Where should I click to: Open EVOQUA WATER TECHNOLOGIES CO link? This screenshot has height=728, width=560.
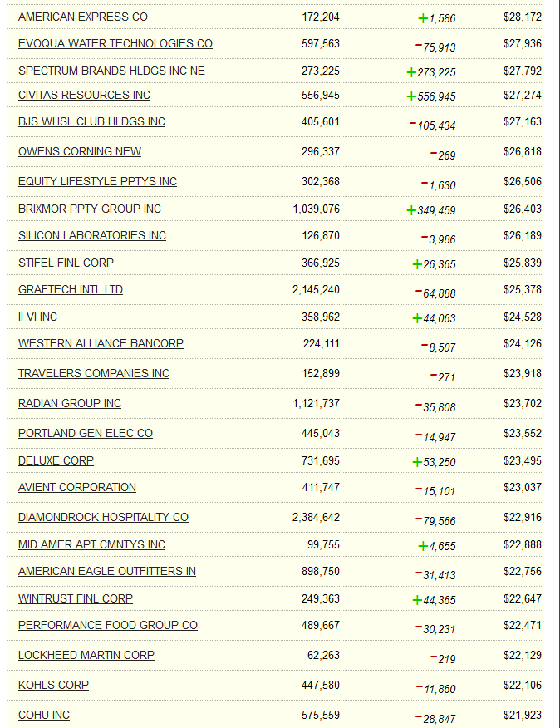pos(115,44)
